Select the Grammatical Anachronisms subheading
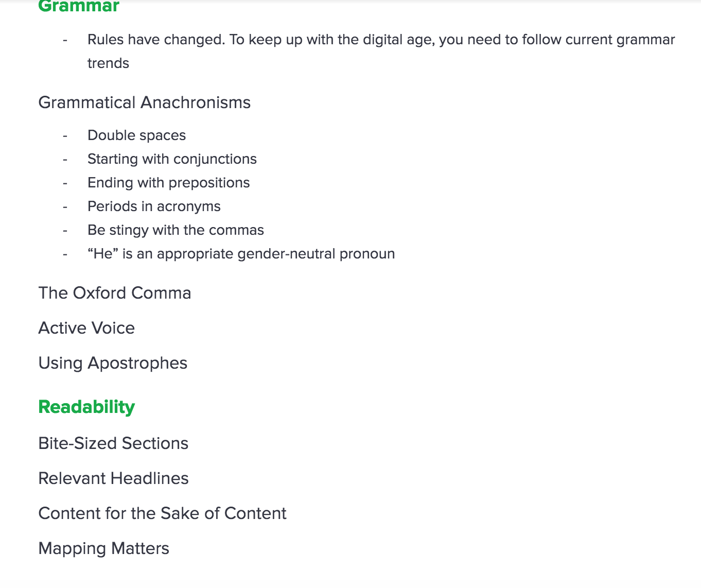This screenshot has height=588, width=701. (145, 102)
